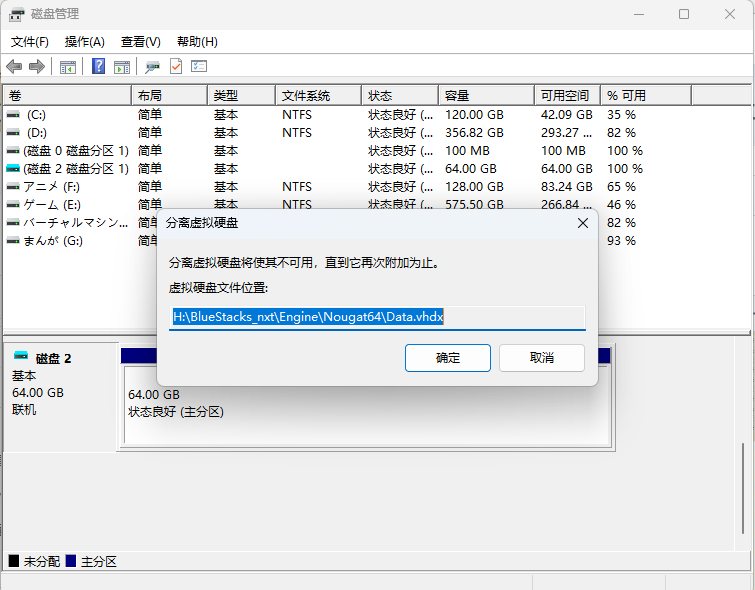Sort by the 容量 column header
The height and width of the screenshot is (590, 755).
[x=486, y=96]
